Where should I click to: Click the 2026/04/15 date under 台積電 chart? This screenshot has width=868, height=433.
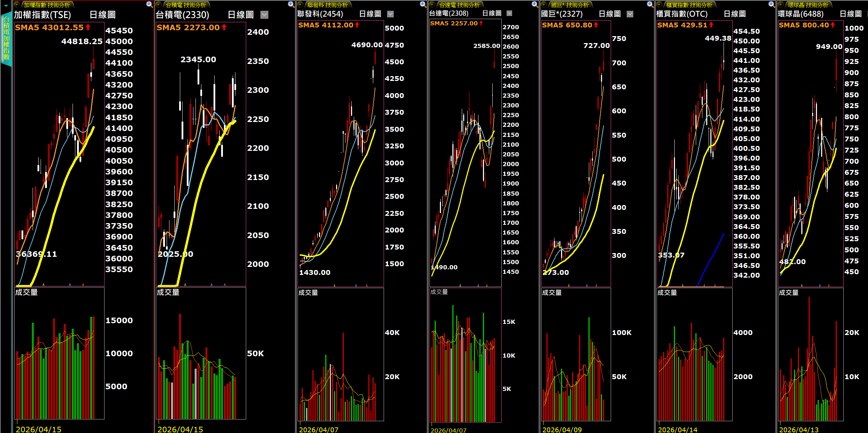pos(180,430)
